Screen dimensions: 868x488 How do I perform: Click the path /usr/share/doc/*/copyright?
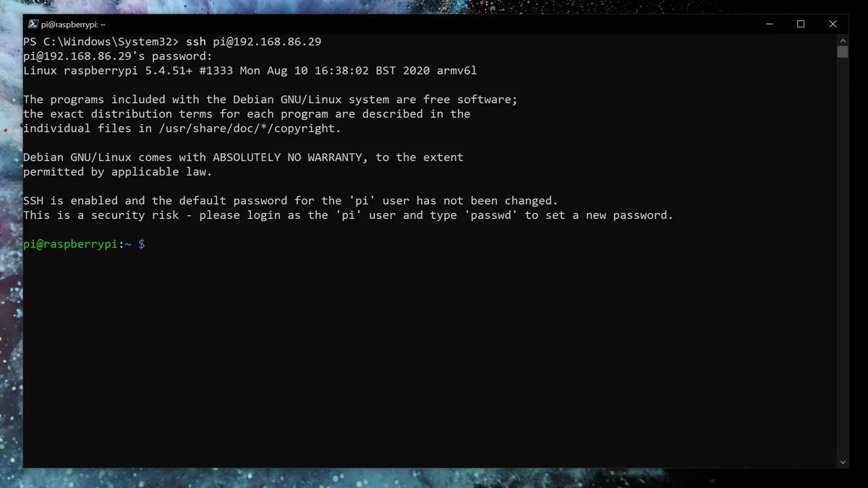250,128
